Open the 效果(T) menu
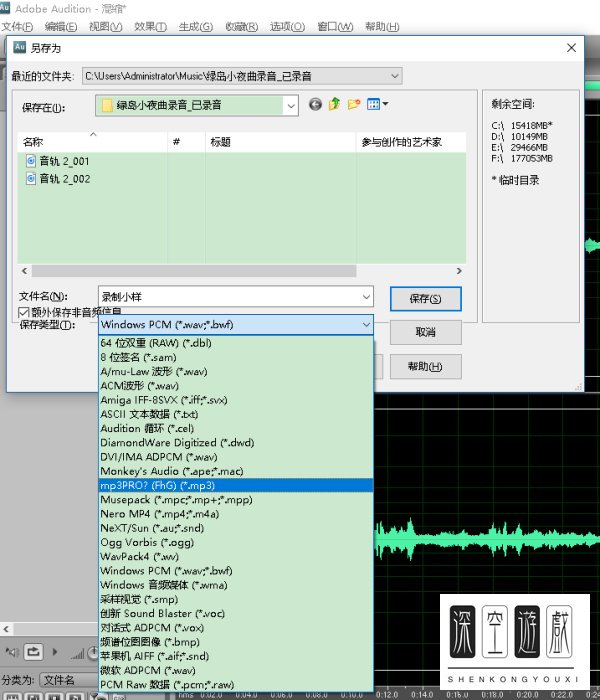The image size is (600, 700). pyautogui.click(x=150, y=27)
